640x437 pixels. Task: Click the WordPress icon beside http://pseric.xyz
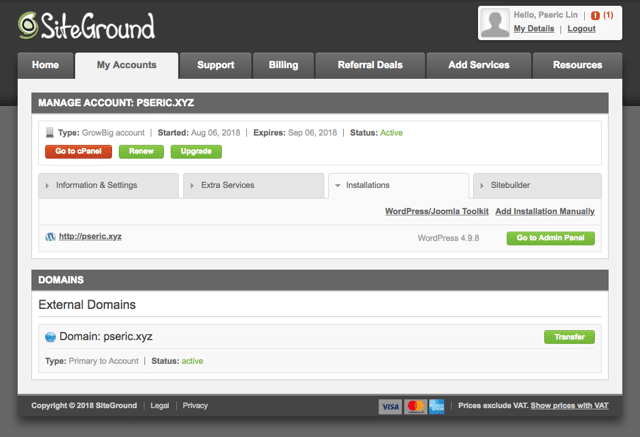50,237
